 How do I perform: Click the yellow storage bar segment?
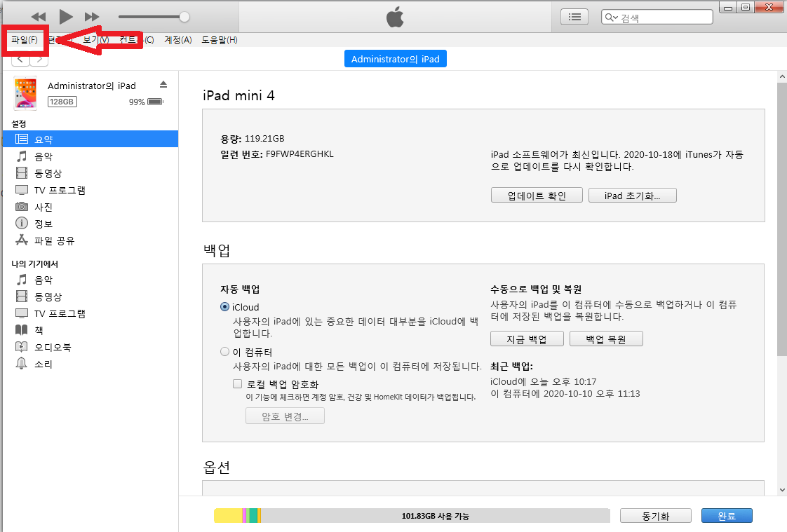click(x=228, y=515)
